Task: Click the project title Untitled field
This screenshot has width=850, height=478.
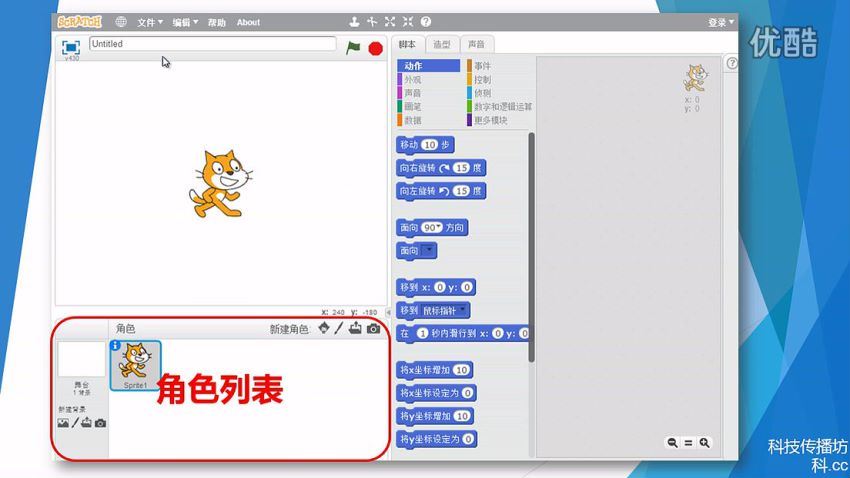Action: click(x=212, y=44)
